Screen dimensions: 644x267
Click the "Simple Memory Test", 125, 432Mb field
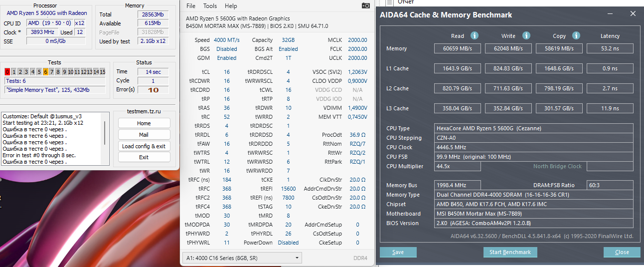[55, 90]
